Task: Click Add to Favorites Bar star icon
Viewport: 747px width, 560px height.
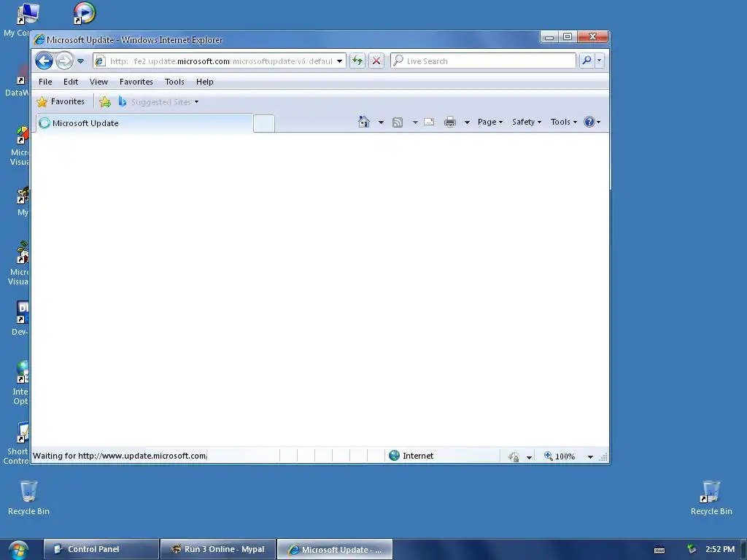Action: (105, 101)
